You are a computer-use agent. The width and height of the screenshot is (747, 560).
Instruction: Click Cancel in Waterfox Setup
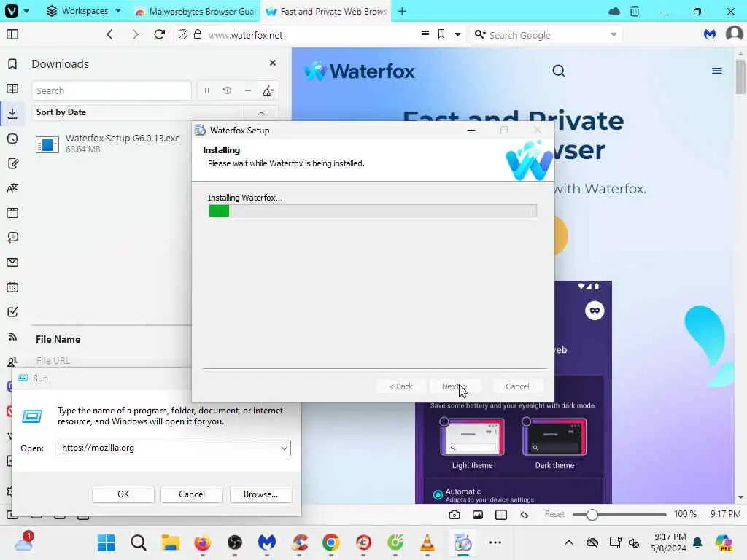click(x=517, y=386)
